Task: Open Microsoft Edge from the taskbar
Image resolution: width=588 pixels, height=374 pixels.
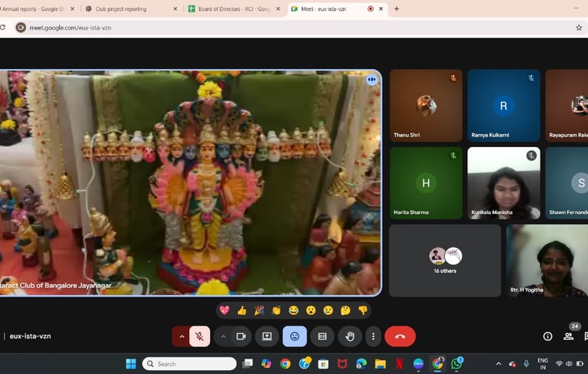Action: click(361, 363)
